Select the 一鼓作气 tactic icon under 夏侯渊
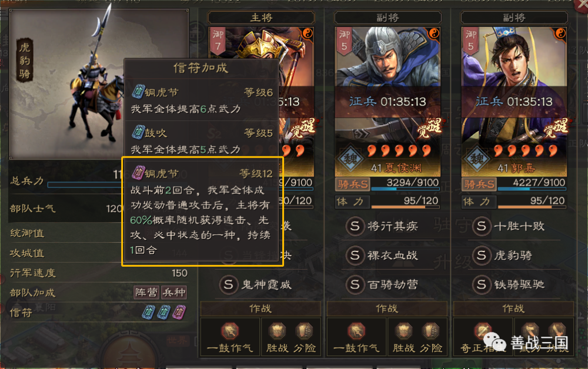The height and width of the screenshot is (369, 588). 356,331
